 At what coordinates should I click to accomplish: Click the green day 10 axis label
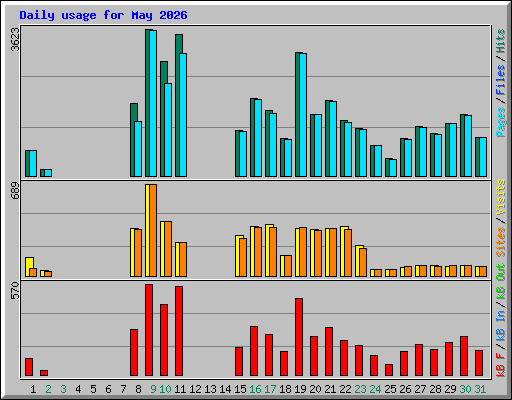pyautogui.click(x=165, y=389)
